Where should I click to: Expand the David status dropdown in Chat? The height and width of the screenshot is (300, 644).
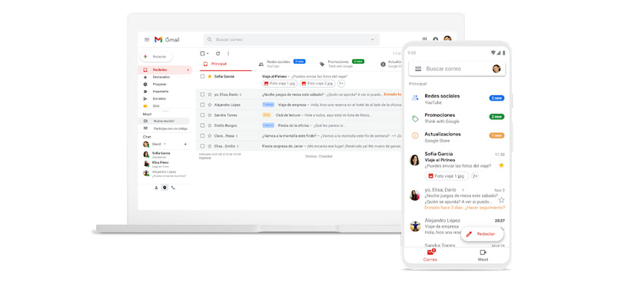(164, 145)
